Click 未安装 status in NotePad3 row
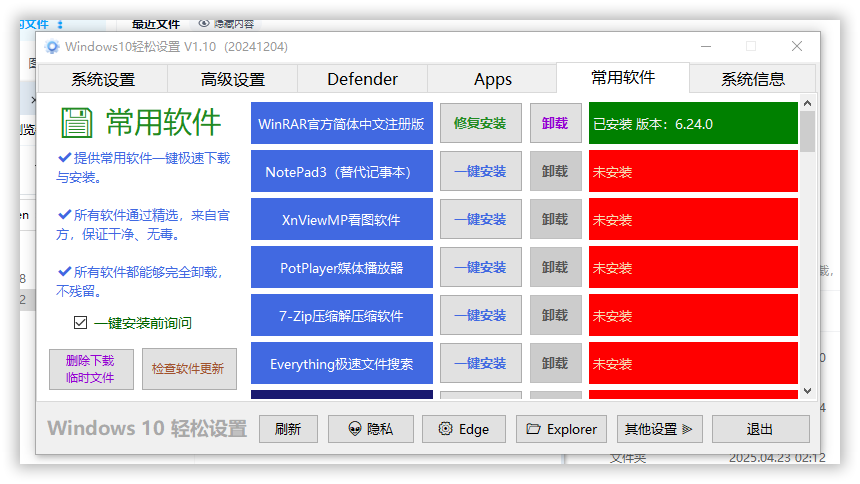860x484 pixels. click(693, 172)
